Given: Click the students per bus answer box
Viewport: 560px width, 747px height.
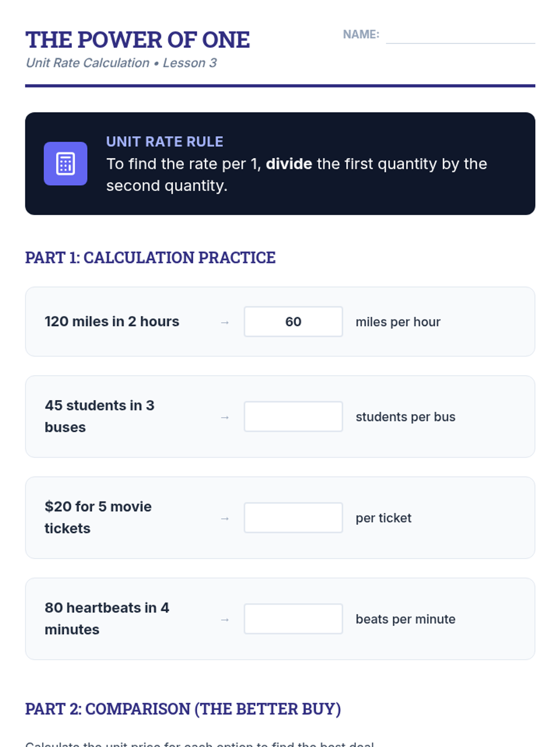Looking at the screenshot, I should click(293, 416).
